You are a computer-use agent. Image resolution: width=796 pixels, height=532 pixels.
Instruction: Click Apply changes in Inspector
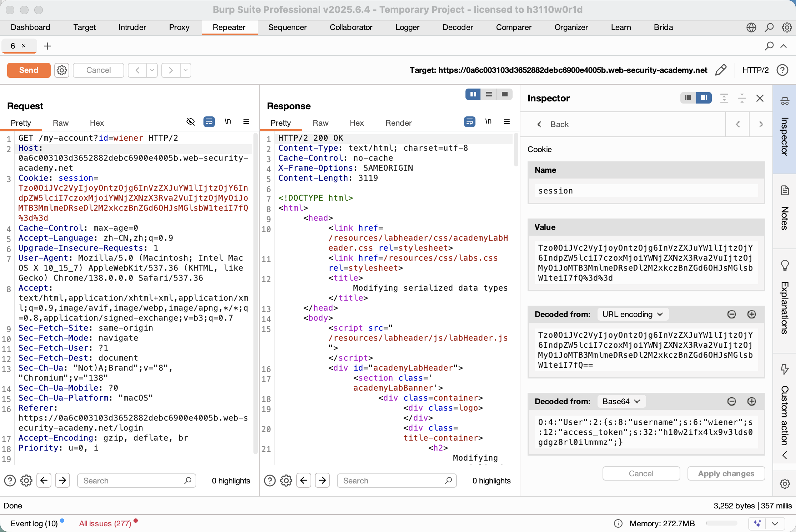(x=726, y=473)
